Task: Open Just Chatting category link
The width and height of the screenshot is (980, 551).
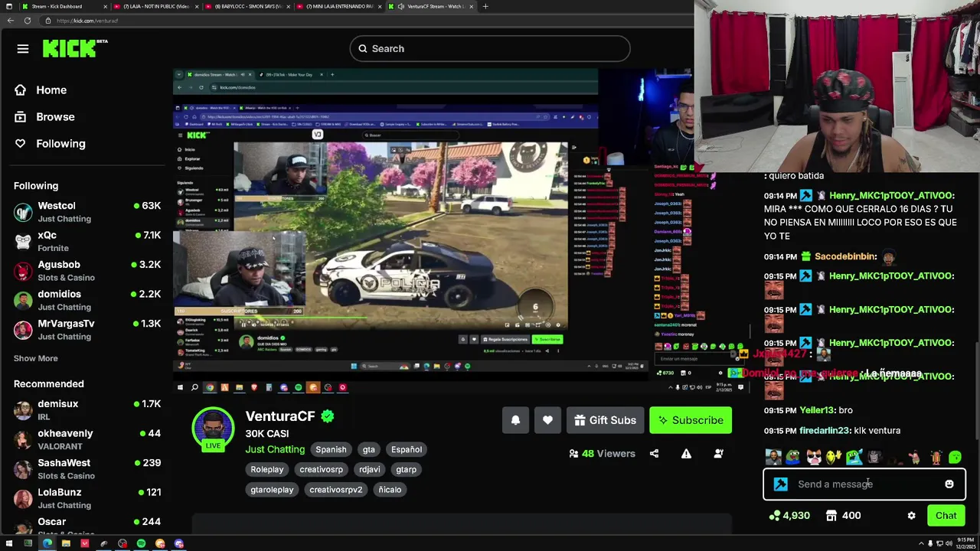Action: click(x=275, y=449)
